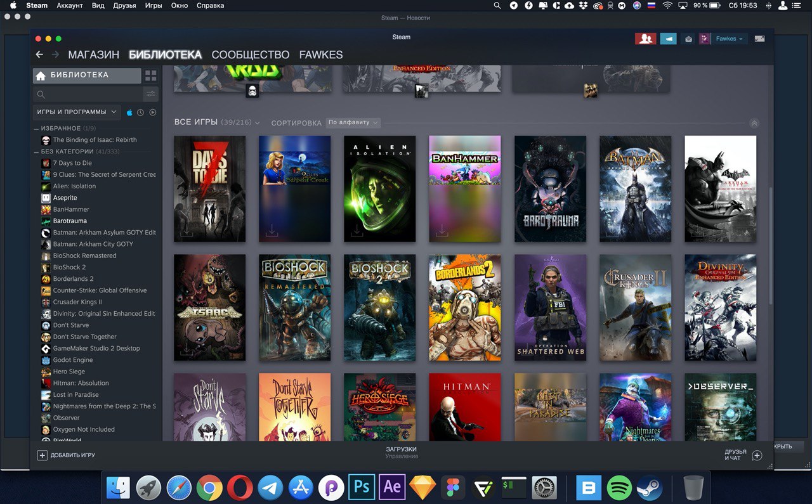
Task: Open Steam announcements megaphone icon
Action: (668, 39)
